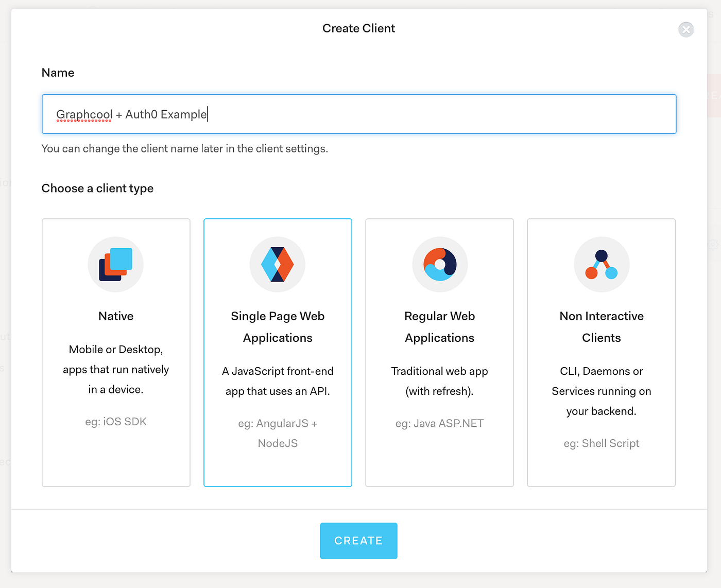Click the 'eg: Java ASP.NET' text
This screenshot has height=588, width=721.
pos(440,424)
